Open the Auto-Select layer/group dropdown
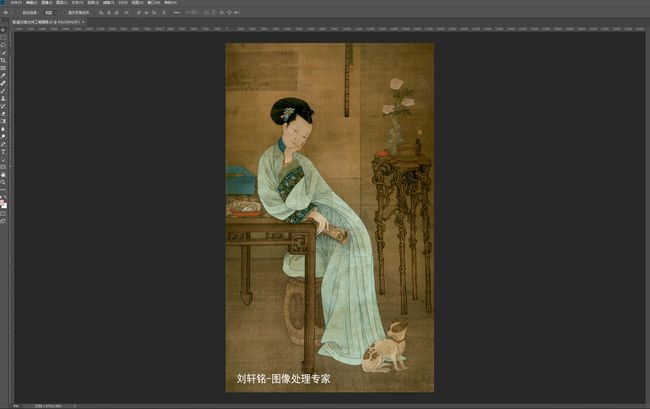 50,12
